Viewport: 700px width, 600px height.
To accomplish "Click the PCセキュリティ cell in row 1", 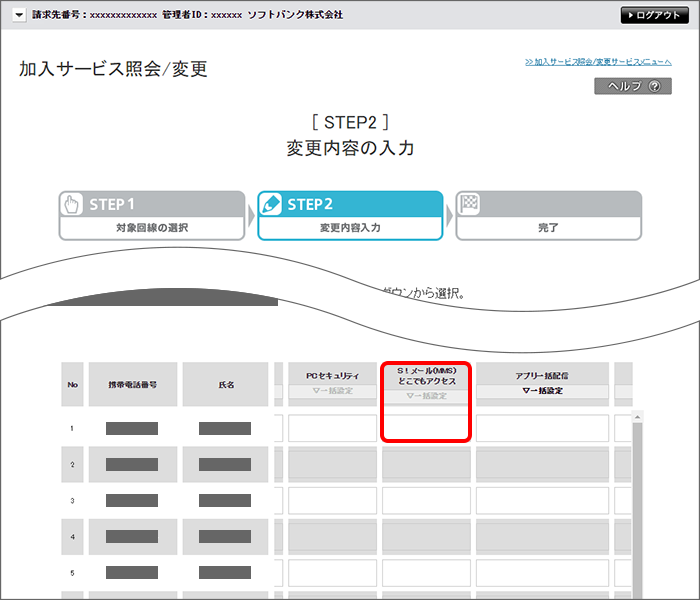I will [x=333, y=428].
